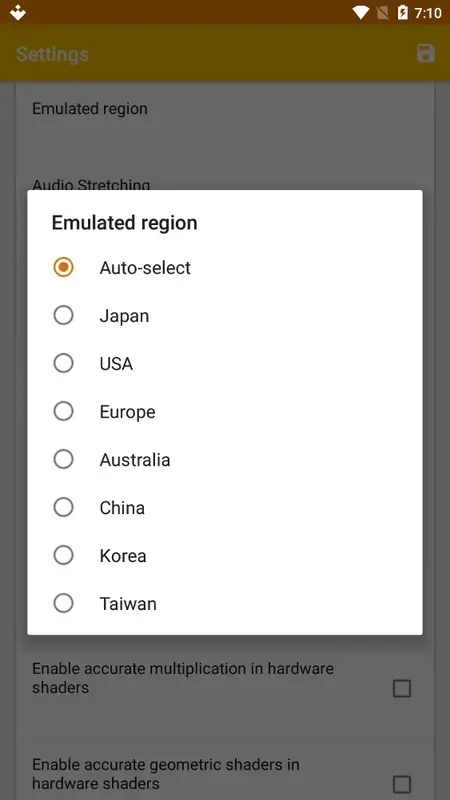Enable accurate multiplication checkbox

coord(402,689)
